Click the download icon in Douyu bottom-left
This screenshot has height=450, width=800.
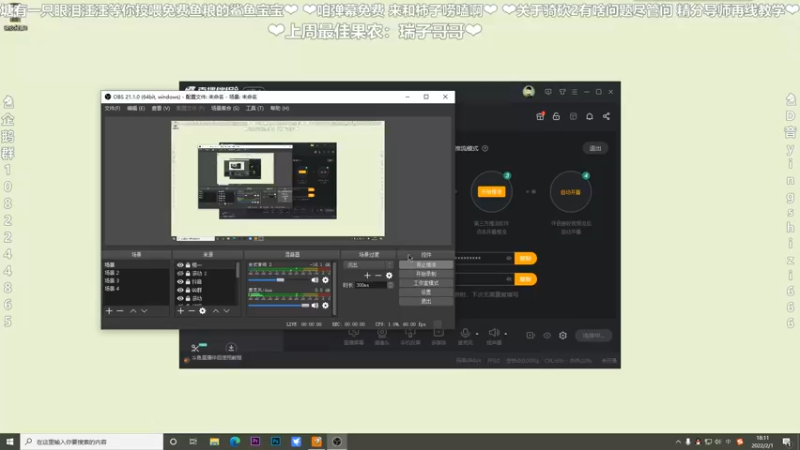click(x=231, y=348)
